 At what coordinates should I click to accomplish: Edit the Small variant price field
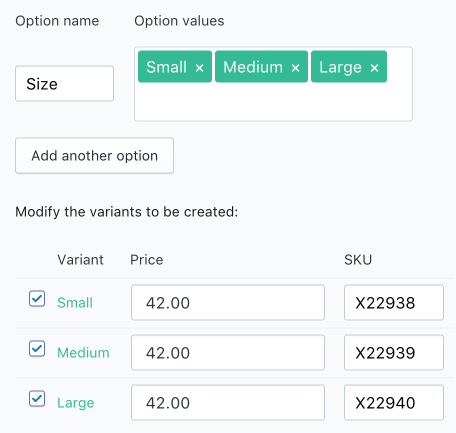click(x=228, y=303)
